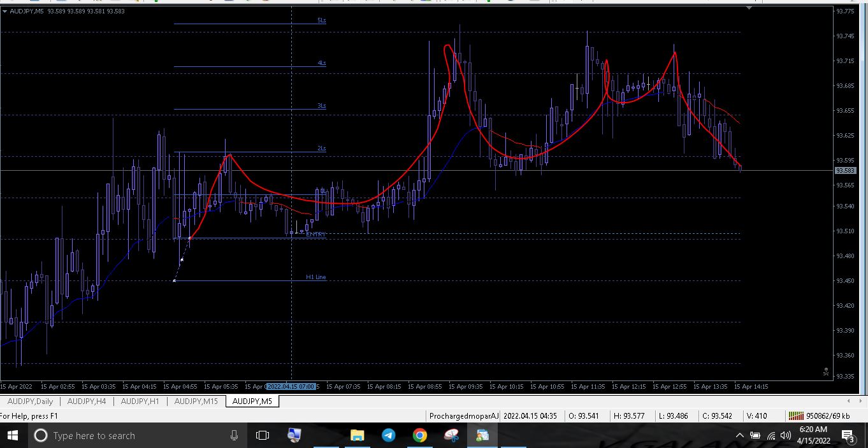The width and height of the screenshot is (868, 448).
Task: Open the 6:20 AM clock and calendar
Action: coord(813,435)
